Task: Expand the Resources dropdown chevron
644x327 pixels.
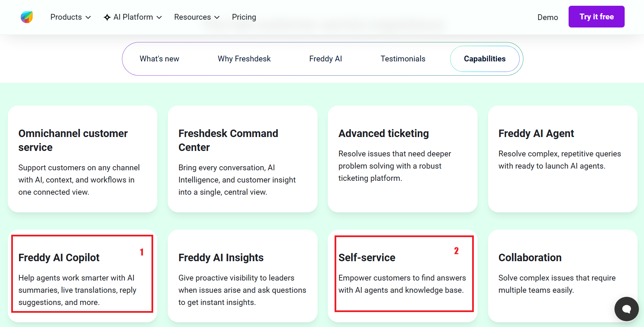Action: tap(217, 17)
